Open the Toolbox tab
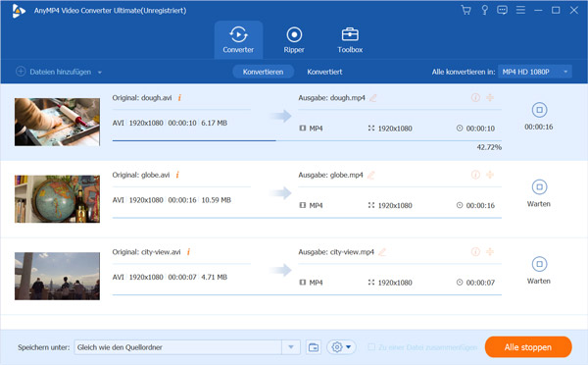588x365 pixels. (350, 40)
